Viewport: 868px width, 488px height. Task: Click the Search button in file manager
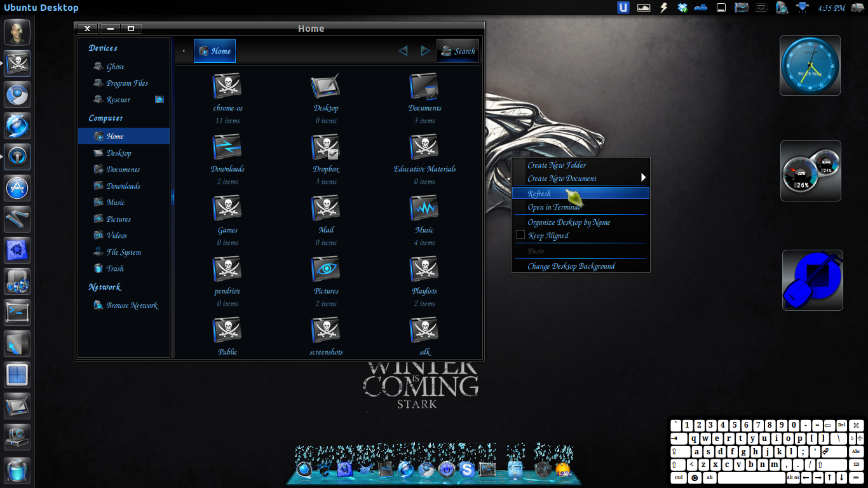[x=458, y=51]
